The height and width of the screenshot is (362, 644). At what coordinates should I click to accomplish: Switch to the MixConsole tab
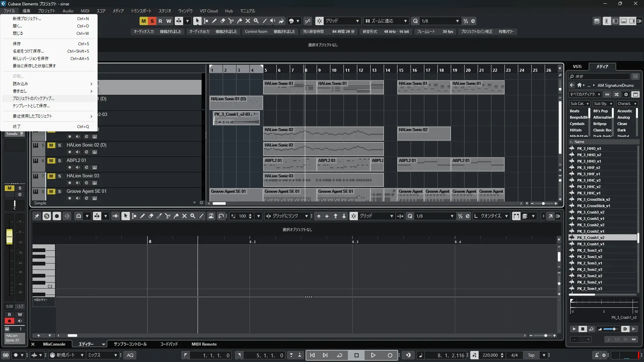[54, 344]
